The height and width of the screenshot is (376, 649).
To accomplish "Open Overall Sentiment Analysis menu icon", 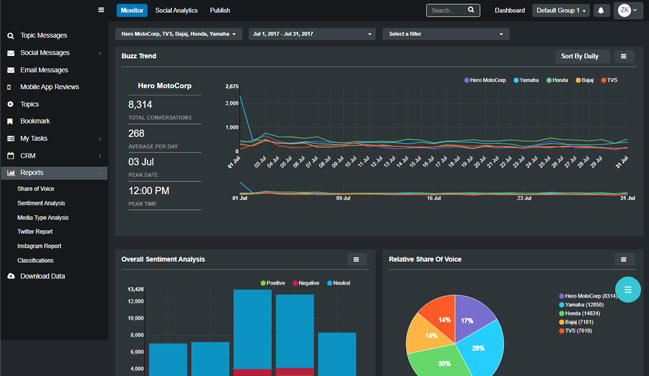I will pyautogui.click(x=356, y=260).
